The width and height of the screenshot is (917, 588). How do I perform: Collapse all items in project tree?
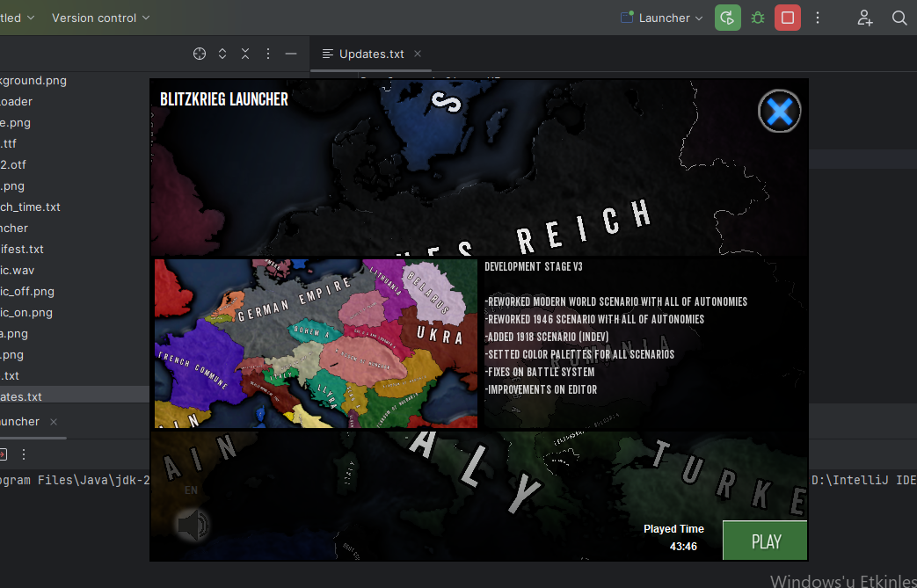[x=245, y=54]
